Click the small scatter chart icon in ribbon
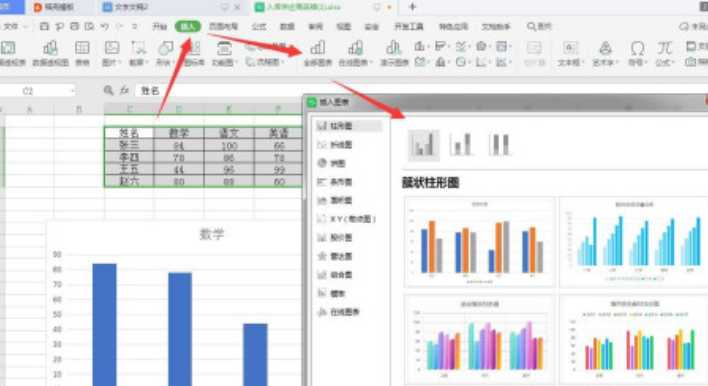Image resolution: width=708 pixels, height=386 pixels. tap(481, 62)
